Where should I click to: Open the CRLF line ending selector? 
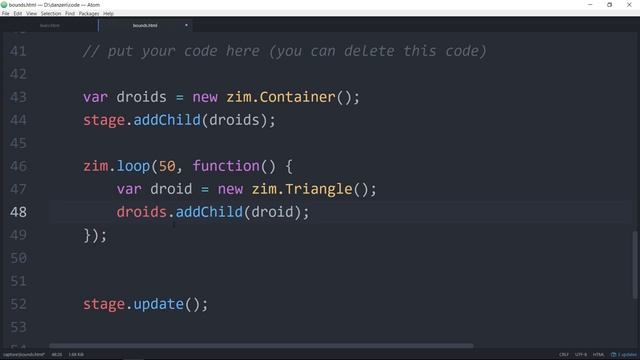564,355
